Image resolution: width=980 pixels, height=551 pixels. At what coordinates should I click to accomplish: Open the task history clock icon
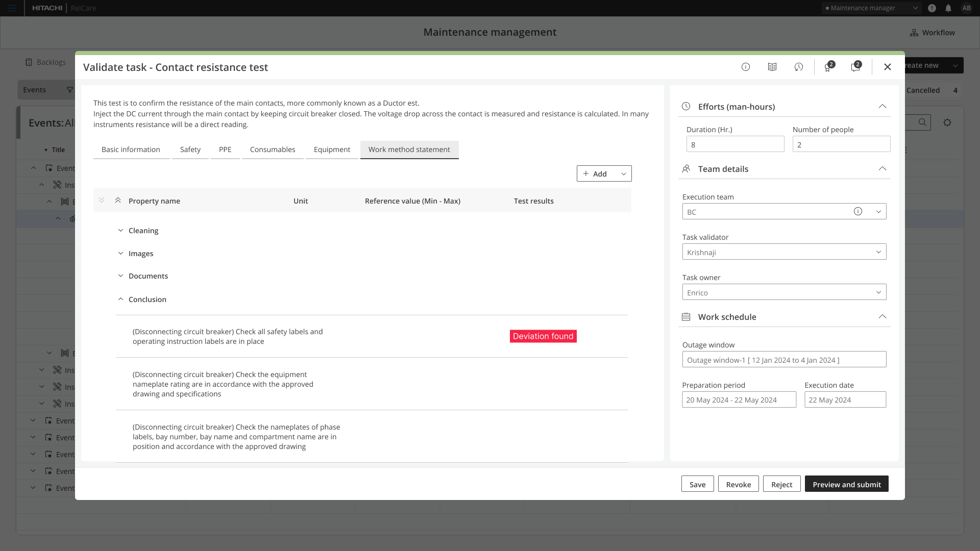(x=799, y=67)
